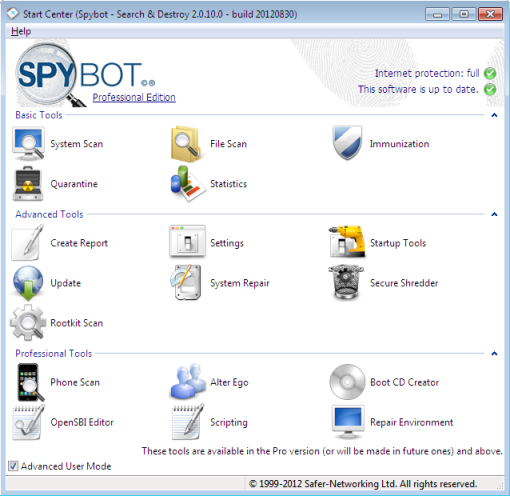Open the Immunization shield icon
This screenshot has height=496, width=510.
coord(347,143)
